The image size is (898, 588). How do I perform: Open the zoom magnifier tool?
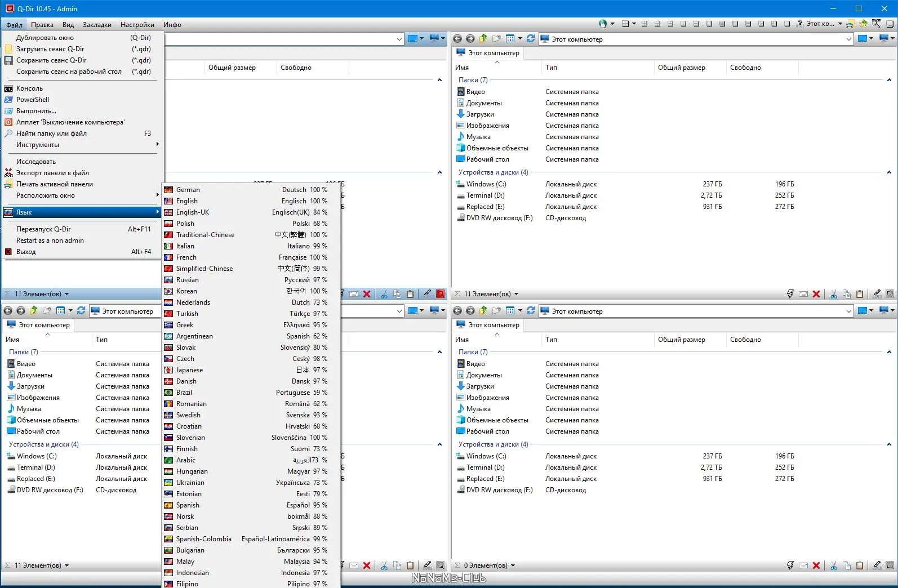coord(877,24)
